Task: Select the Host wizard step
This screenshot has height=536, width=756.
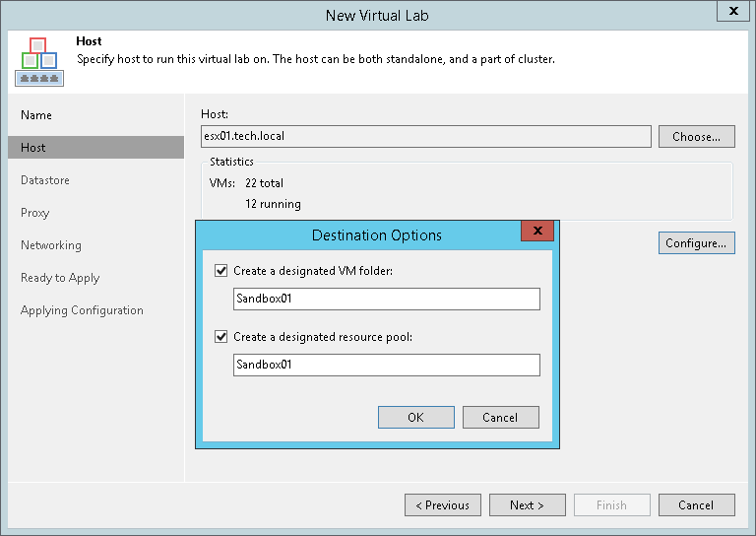Action: pos(33,148)
